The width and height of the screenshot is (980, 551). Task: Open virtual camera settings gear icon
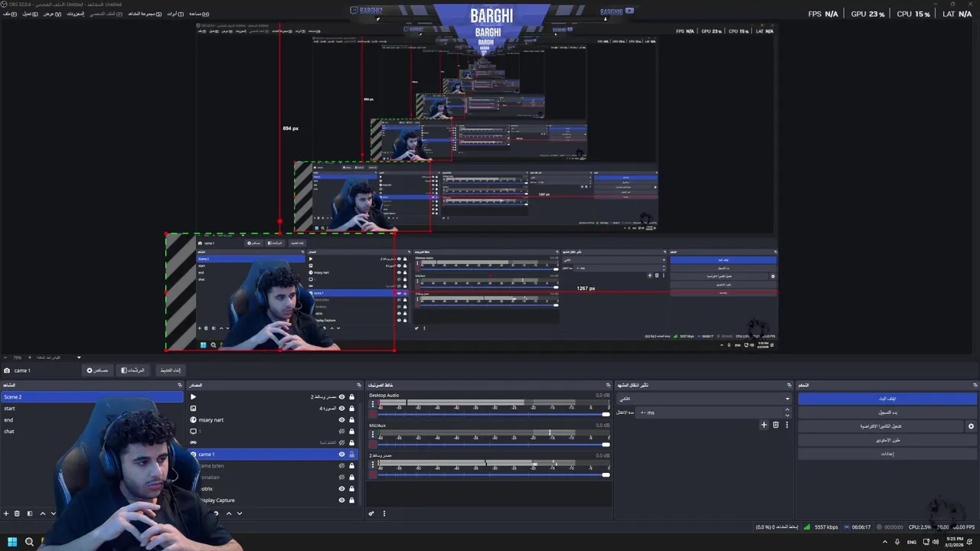(x=971, y=426)
